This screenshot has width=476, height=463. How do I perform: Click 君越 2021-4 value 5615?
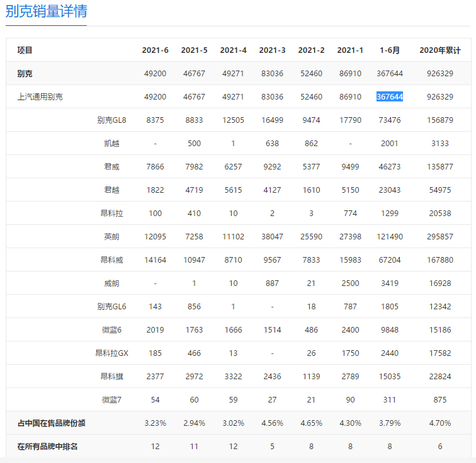point(233,190)
